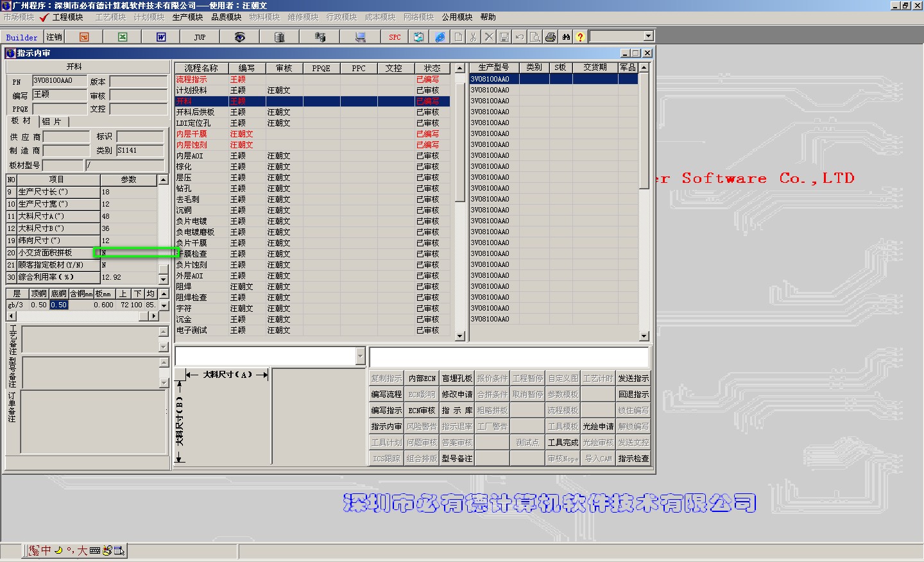
Task: Select the 流程指示 row in process list
Action: click(x=312, y=80)
